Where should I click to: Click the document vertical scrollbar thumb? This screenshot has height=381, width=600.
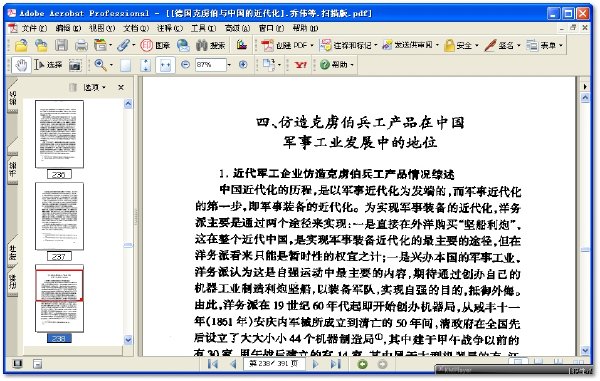coord(585,250)
